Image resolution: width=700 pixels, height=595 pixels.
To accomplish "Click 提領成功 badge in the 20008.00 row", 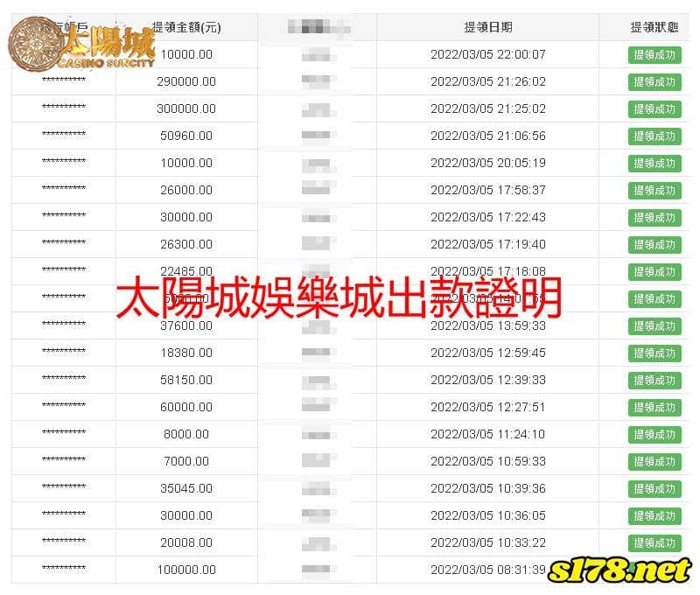I will coord(654,543).
